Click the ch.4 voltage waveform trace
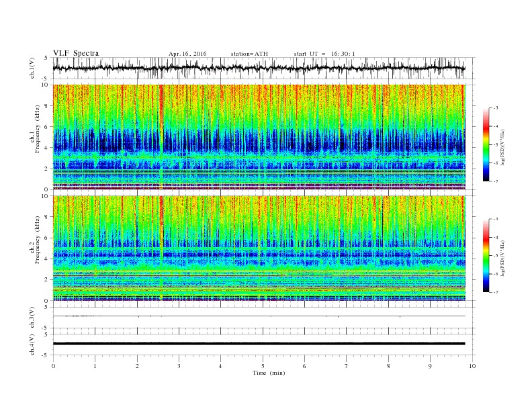 [x=259, y=344]
